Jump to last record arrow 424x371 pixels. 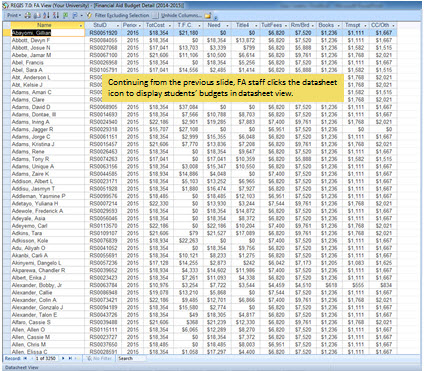70,358
